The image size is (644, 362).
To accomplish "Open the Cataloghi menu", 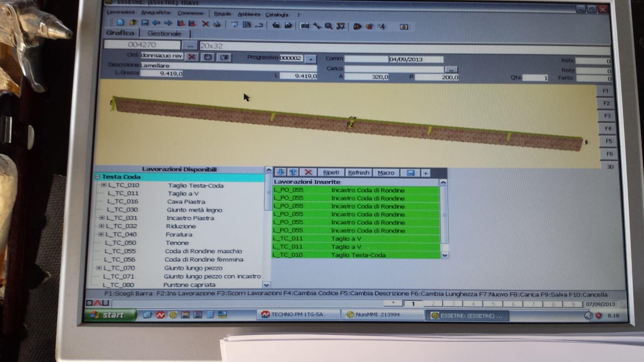I will pos(277,15).
